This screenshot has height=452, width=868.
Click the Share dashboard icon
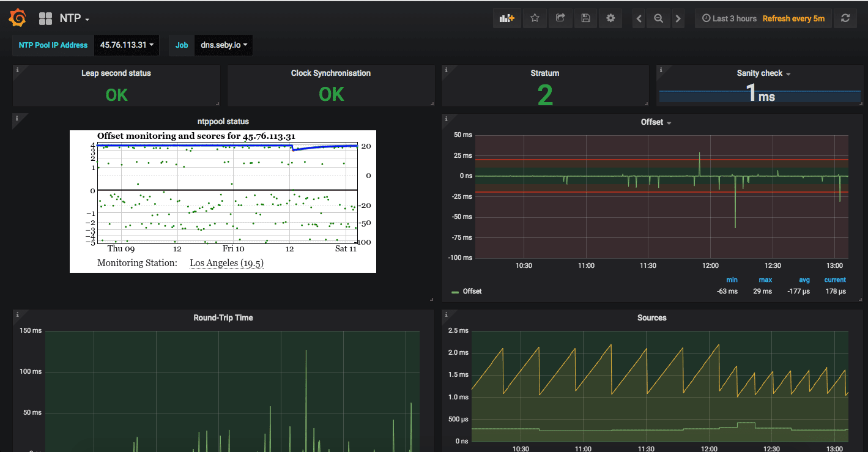tap(560, 18)
